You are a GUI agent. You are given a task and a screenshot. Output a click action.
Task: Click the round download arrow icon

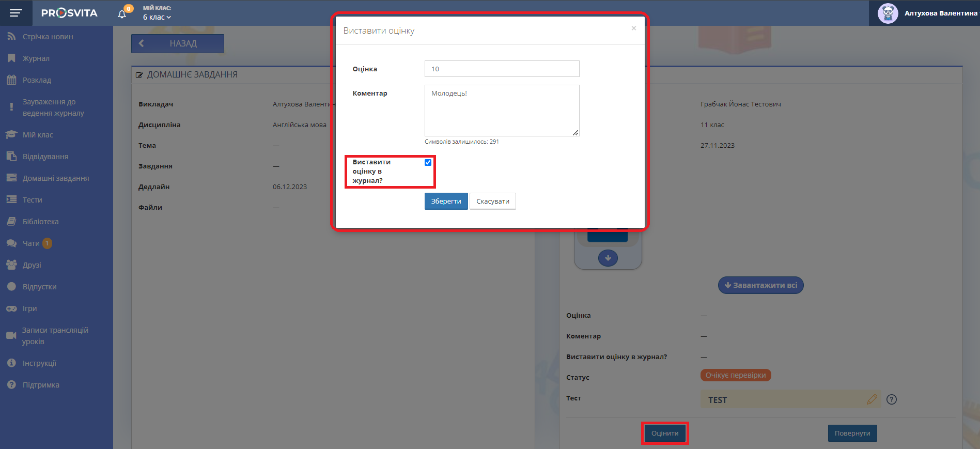click(608, 258)
